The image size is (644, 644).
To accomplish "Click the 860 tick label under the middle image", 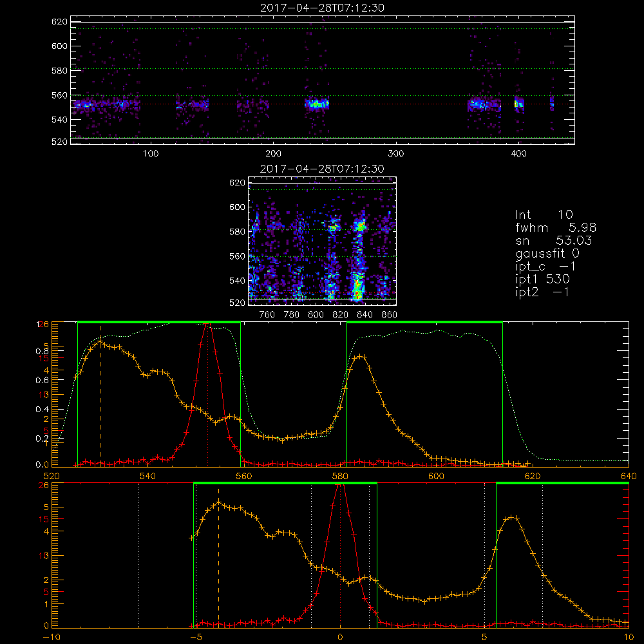I will tap(390, 315).
